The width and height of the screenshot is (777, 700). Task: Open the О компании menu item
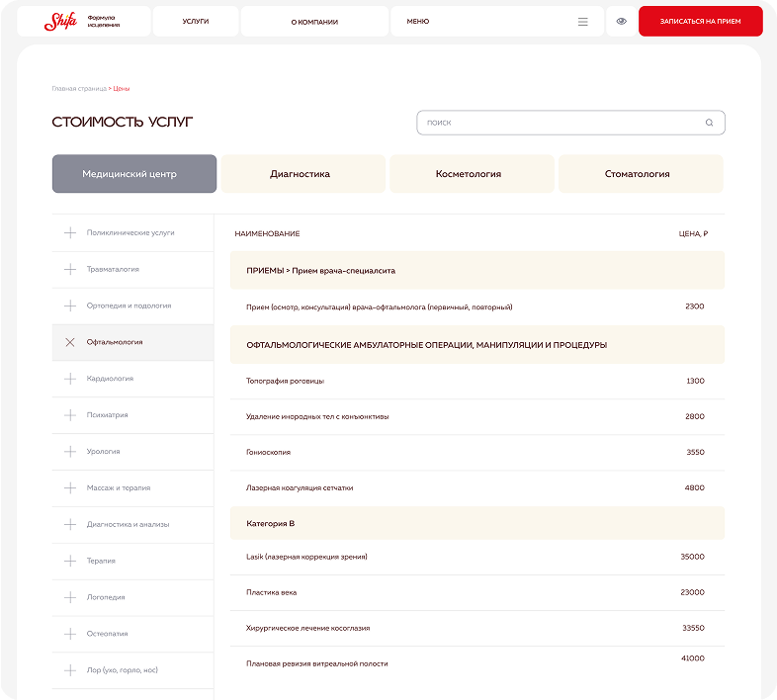(314, 22)
